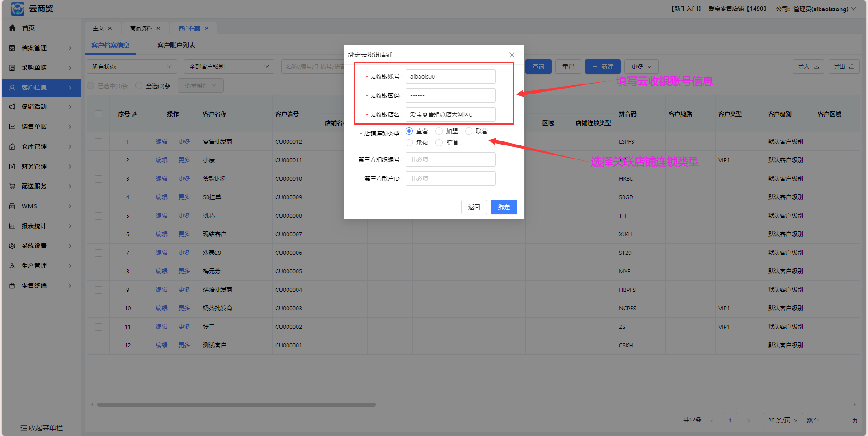The width and height of the screenshot is (868, 436).
Task: Open the 客户账户列表 sub-tab
Action: click(x=176, y=45)
